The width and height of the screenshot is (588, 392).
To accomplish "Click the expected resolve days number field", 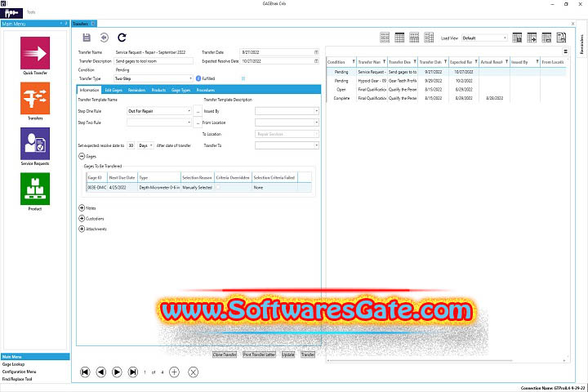I will (131, 145).
